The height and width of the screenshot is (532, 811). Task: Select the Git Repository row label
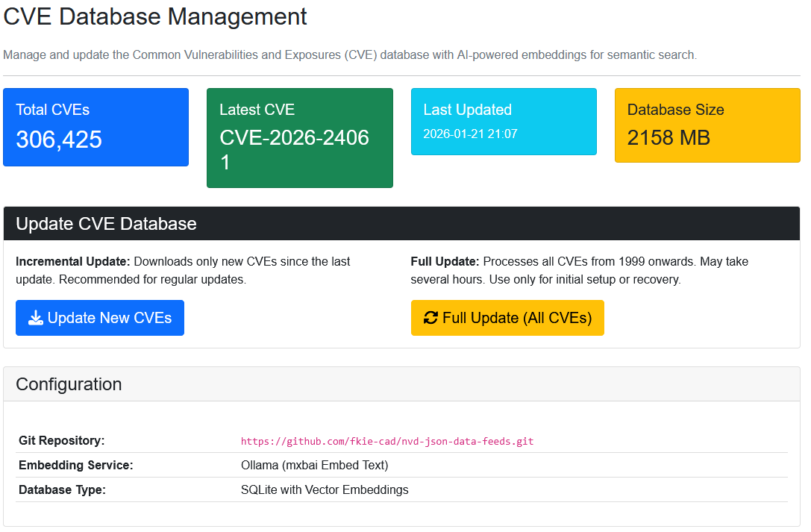coord(61,440)
